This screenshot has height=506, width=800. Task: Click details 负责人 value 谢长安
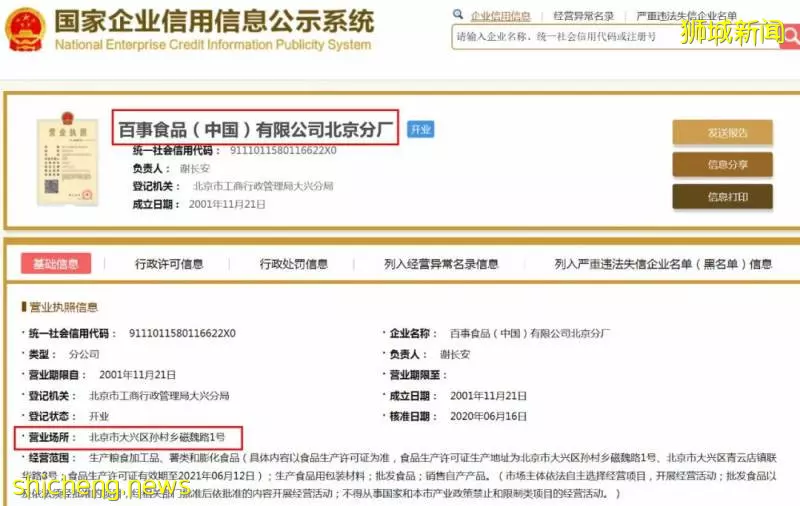[x=455, y=355]
